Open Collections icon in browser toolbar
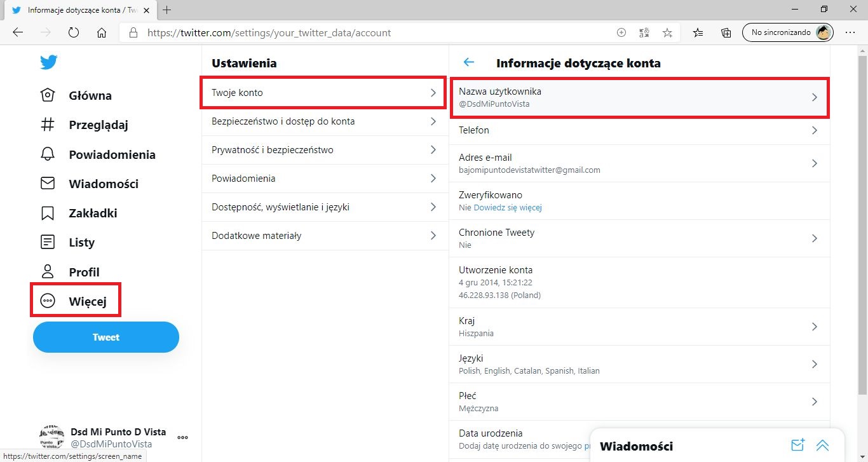 point(726,32)
